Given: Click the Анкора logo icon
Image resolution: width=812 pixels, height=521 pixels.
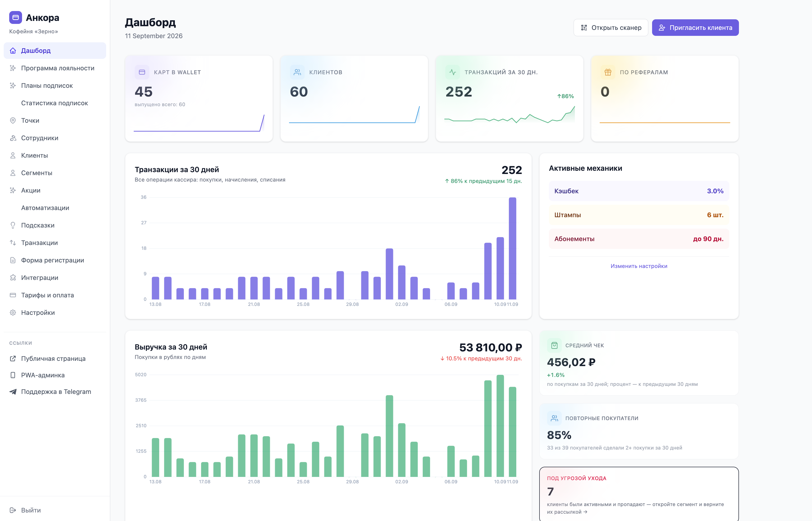Looking at the screenshot, I should click(x=16, y=18).
